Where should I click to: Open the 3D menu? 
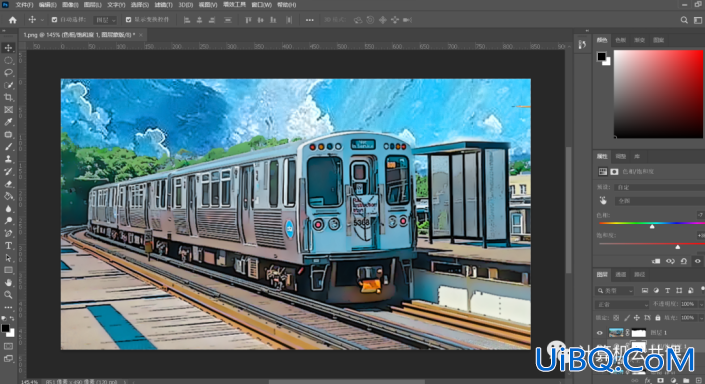pos(185,4)
